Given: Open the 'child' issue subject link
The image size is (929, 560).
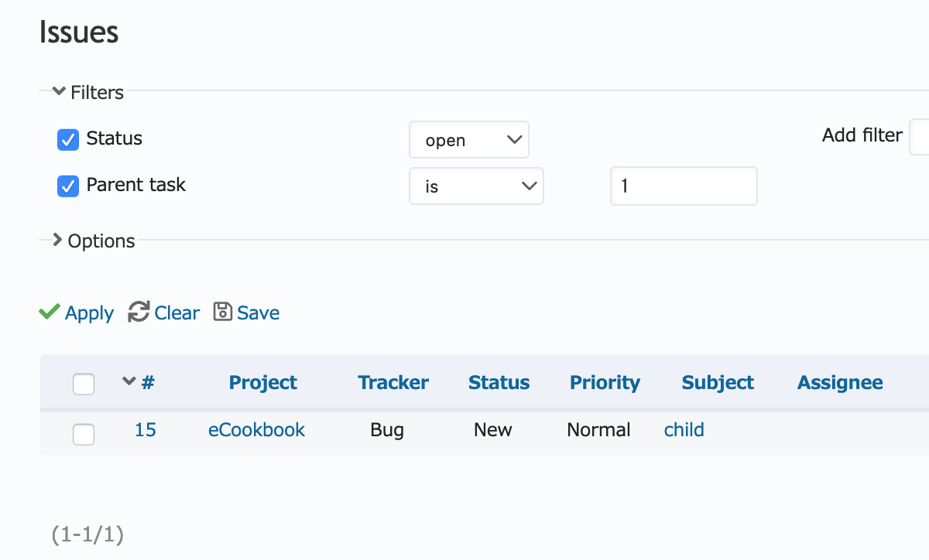Looking at the screenshot, I should (684, 430).
